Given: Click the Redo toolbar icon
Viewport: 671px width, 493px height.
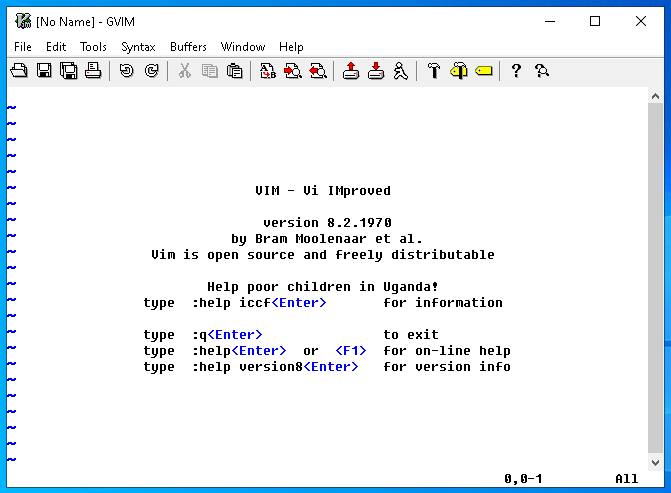Looking at the screenshot, I should (x=151, y=71).
